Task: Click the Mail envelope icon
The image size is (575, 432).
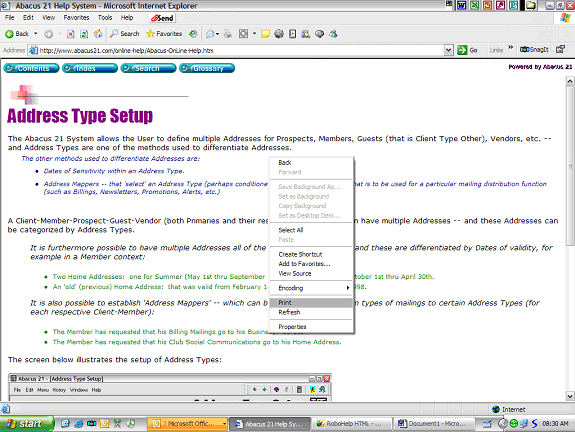Action: 210,34
